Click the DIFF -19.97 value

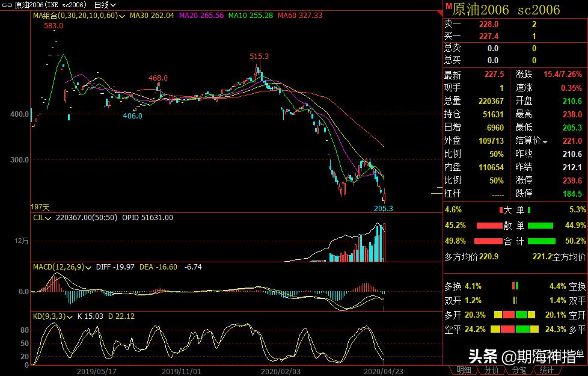coord(115,267)
